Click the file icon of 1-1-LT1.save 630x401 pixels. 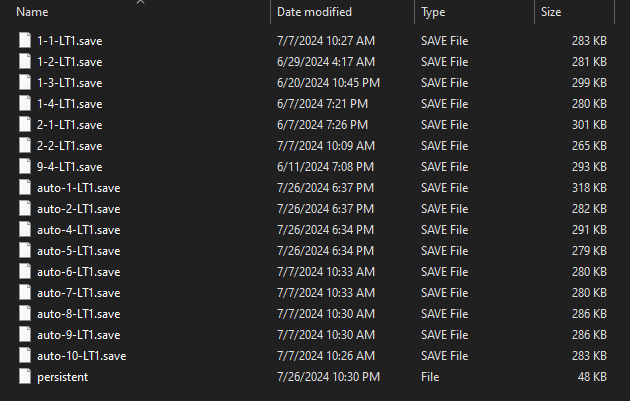tap(25, 40)
